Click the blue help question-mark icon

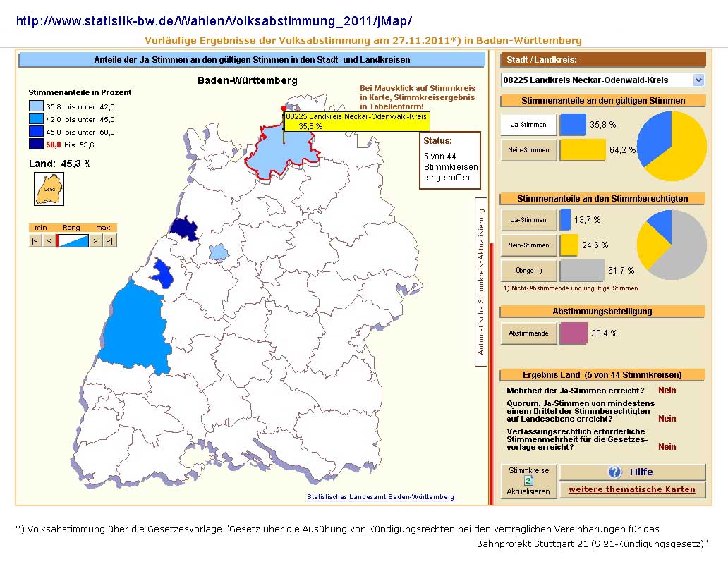pyautogui.click(x=614, y=472)
